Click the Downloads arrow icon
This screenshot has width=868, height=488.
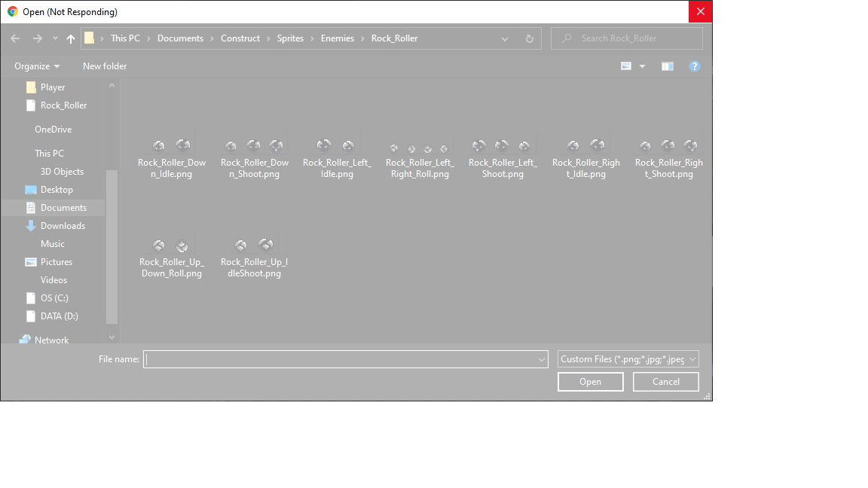[x=31, y=226]
